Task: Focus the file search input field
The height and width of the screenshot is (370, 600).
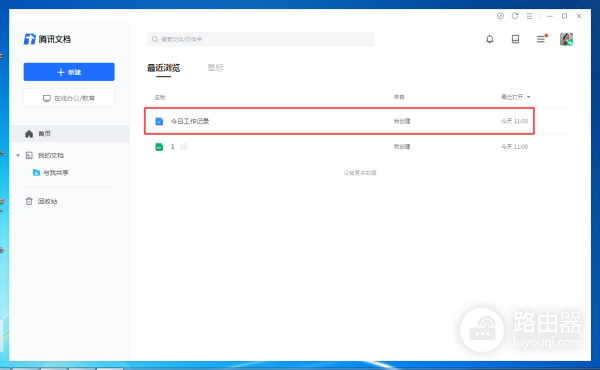Action: tap(261, 39)
